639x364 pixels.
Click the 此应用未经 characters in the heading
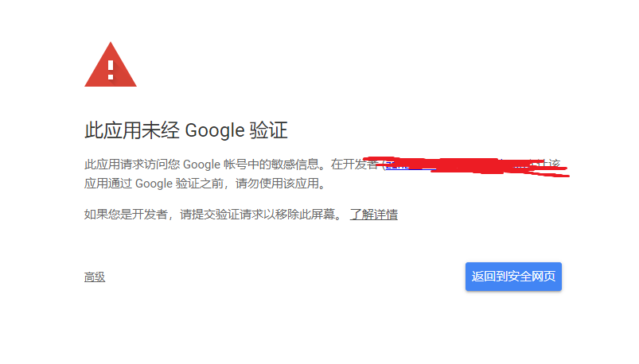coord(131,130)
